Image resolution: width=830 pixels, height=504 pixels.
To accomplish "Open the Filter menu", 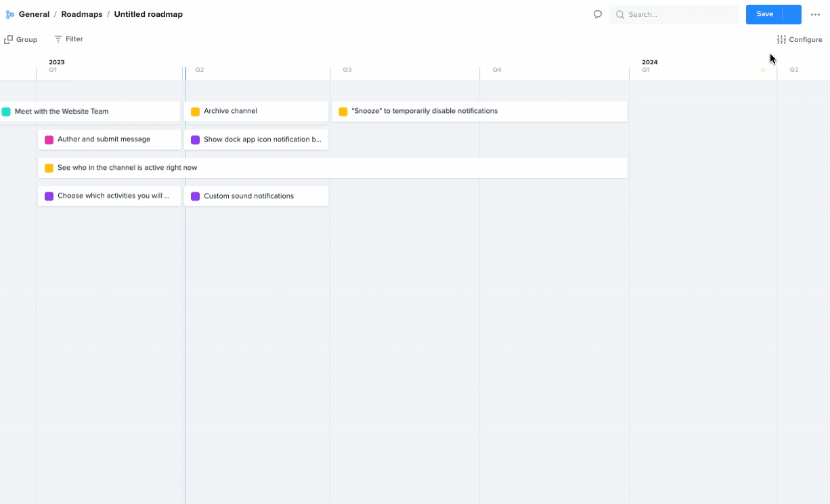I will (x=69, y=39).
